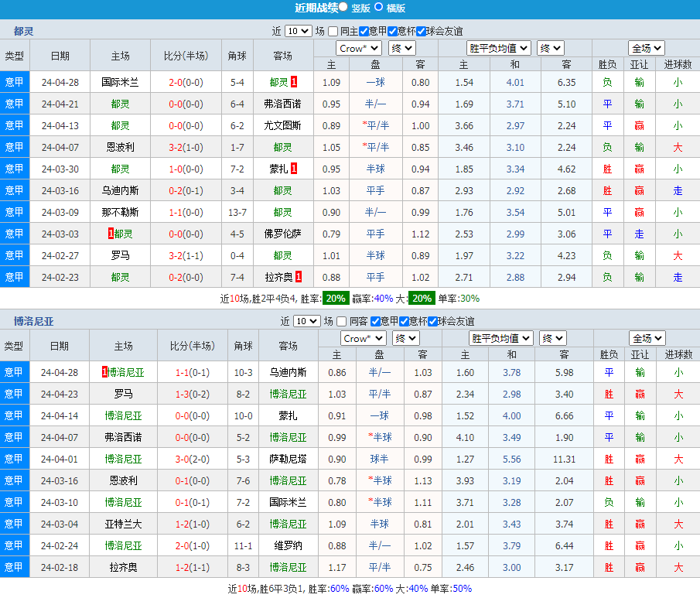
Task: Open match count dropdown in 都灵 section
Action: [x=298, y=32]
